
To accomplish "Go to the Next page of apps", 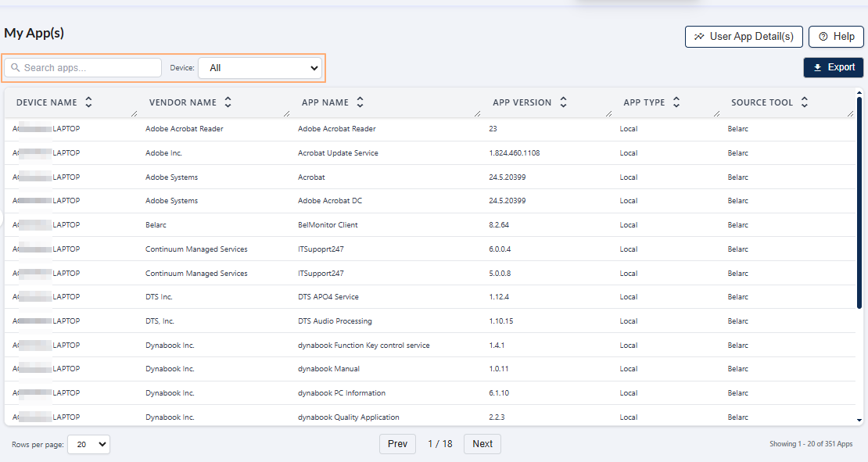I will click(482, 443).
